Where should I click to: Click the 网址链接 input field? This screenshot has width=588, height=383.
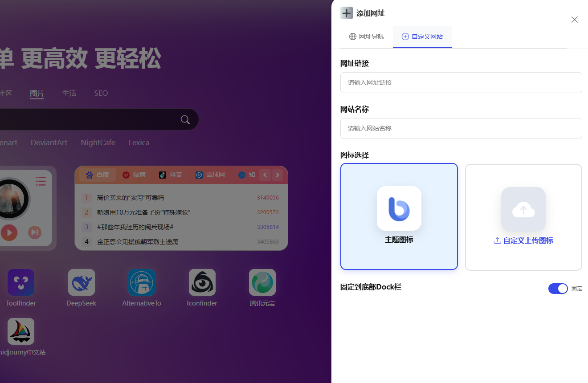pyautogui.click(x=461, y=82)
